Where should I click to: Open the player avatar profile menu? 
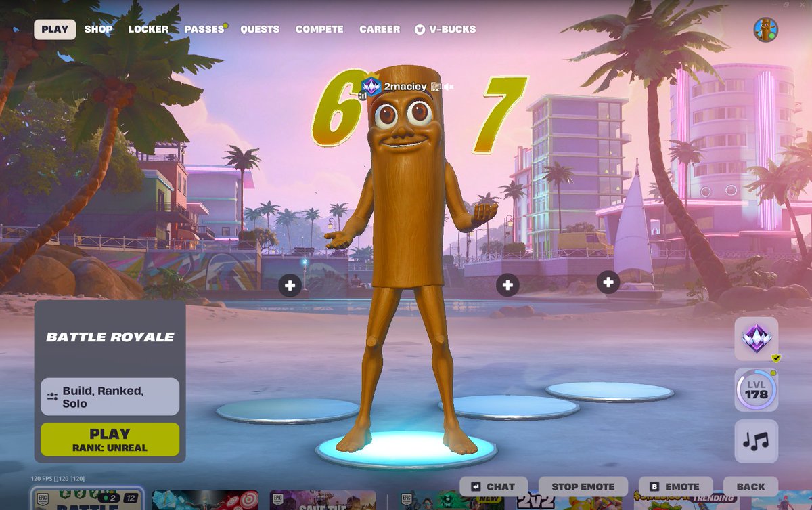tap(765, 29)
